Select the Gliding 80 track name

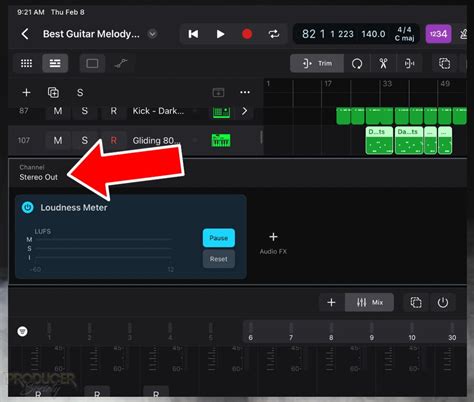pos(156,141)
